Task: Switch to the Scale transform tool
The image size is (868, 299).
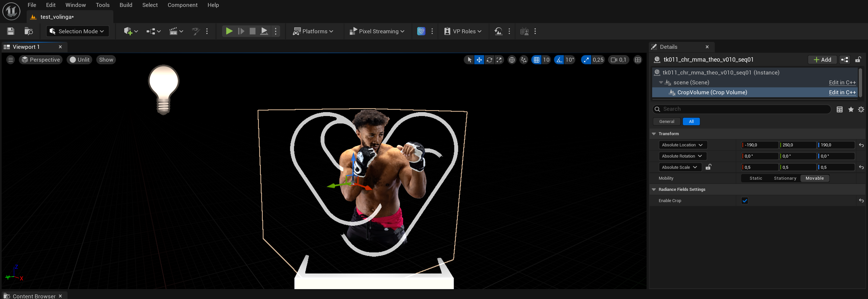Action: coord(499,60)
